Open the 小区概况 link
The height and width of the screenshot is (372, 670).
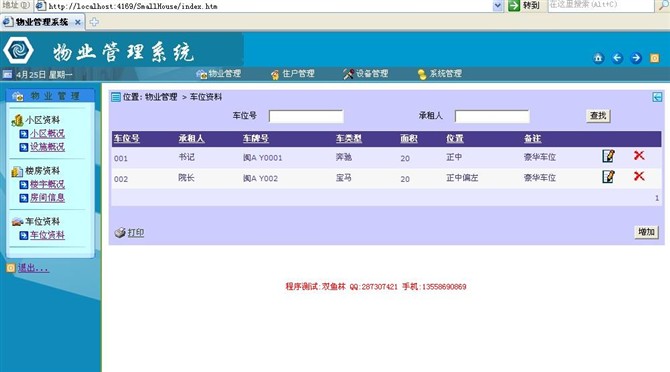pos(47,134)
